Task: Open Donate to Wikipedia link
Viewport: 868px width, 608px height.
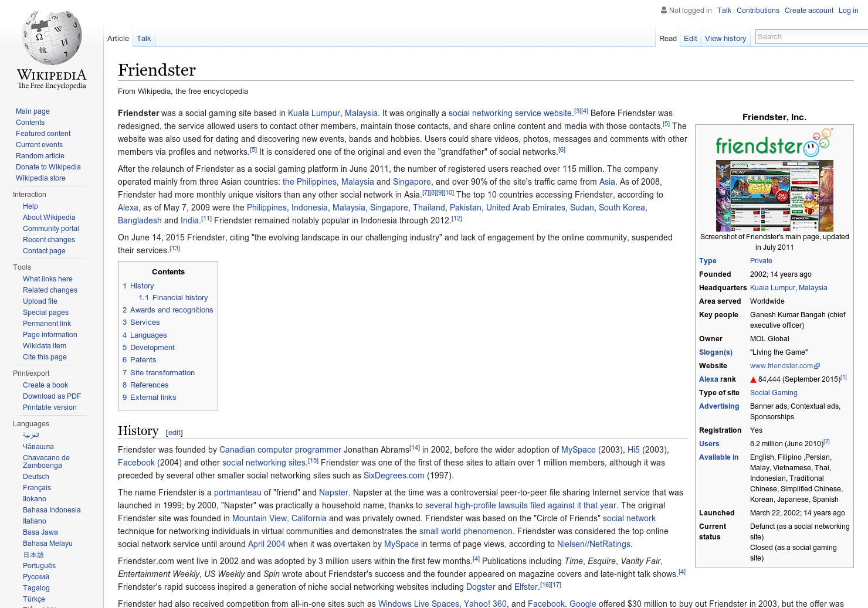Action: pos(48,167)
